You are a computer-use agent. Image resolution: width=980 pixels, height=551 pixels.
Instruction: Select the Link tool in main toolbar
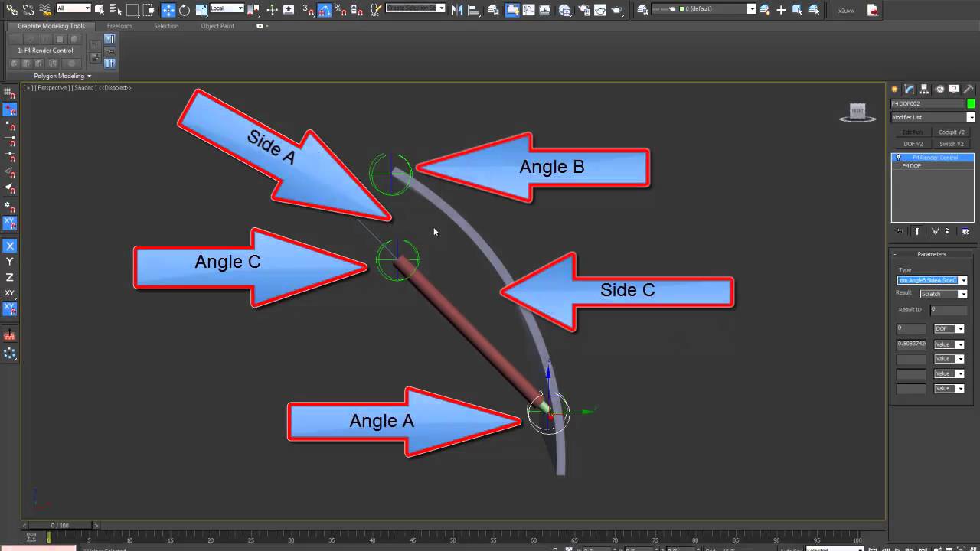pos(11,9)
